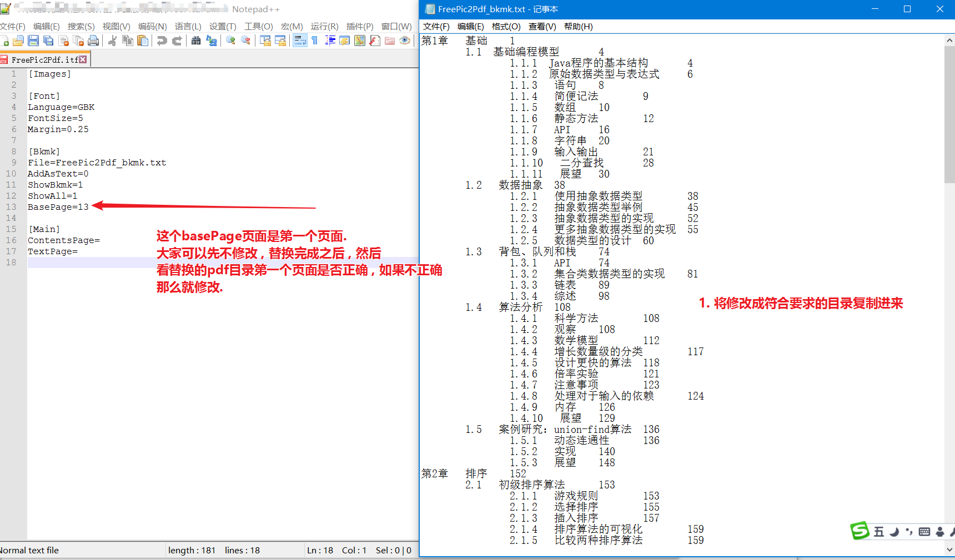Image resolution: width=955 pixels, height=560 pixels.
Task: Open Notepad++ 运行(R) menu
Action: pos(324,26)
